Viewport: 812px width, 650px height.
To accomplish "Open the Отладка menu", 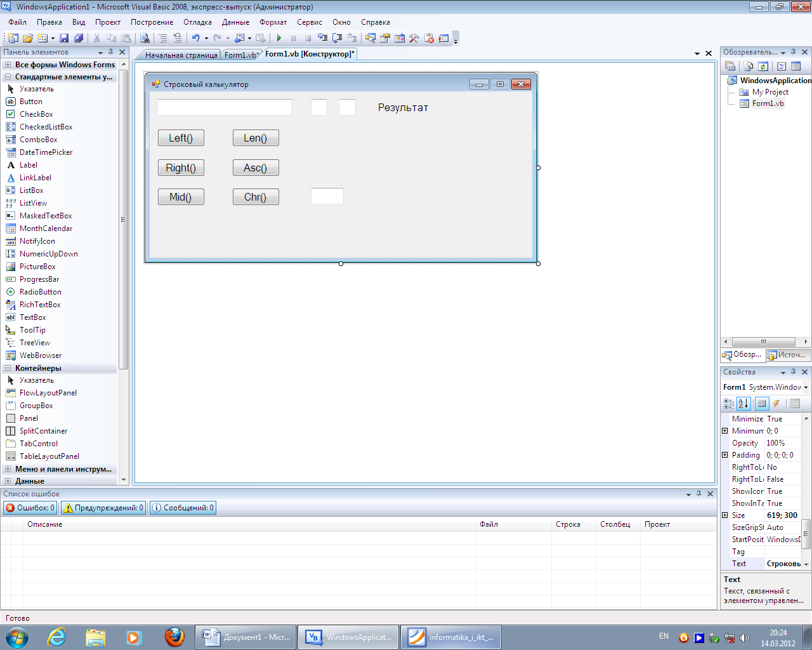I will pos(198,22).
